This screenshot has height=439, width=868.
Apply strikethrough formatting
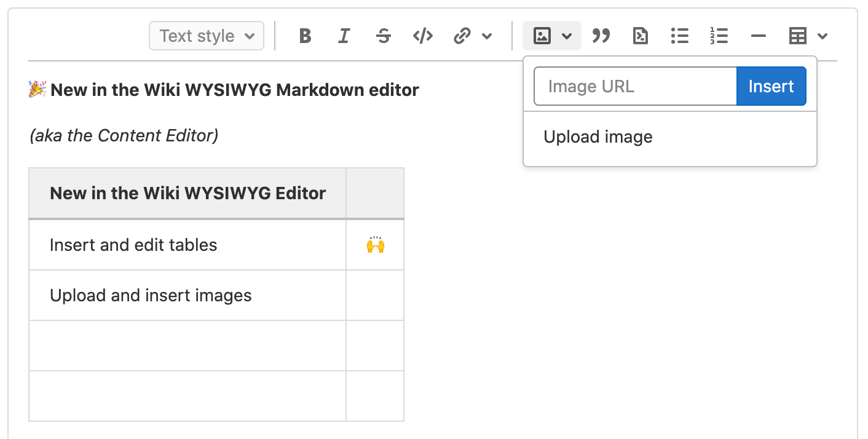tap(383, 36)
